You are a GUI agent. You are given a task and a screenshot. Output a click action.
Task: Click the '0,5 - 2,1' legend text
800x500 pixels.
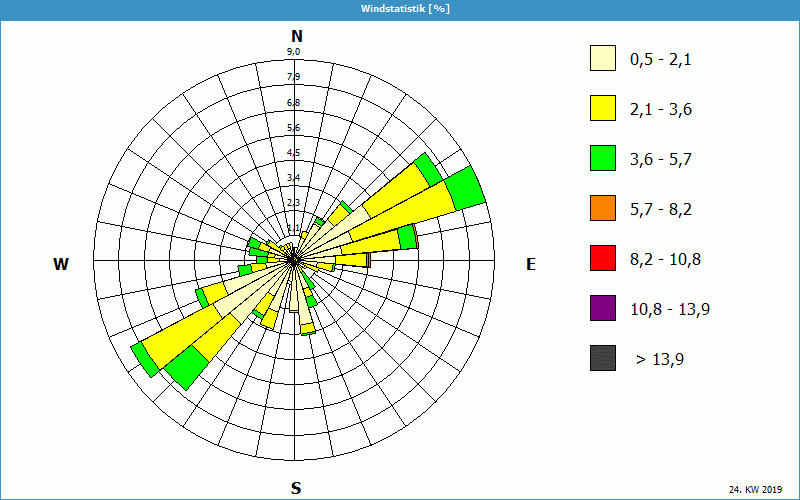coord(660,59)
